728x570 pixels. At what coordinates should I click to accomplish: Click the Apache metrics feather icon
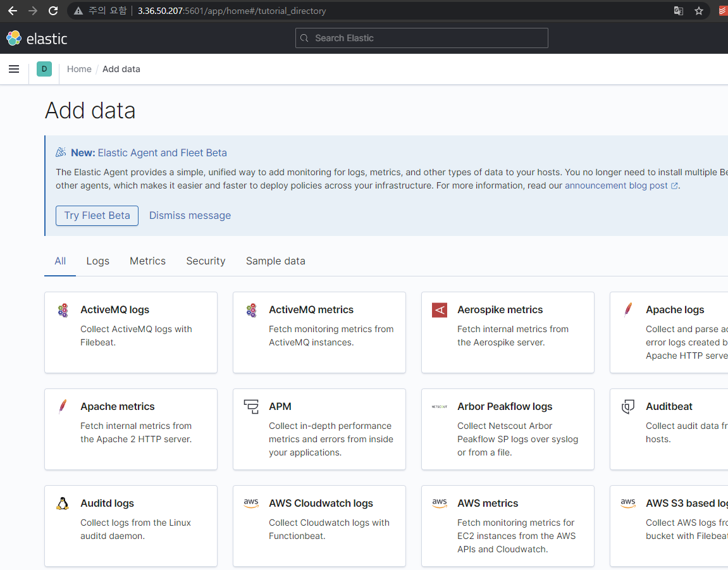(x=63, y=407)
